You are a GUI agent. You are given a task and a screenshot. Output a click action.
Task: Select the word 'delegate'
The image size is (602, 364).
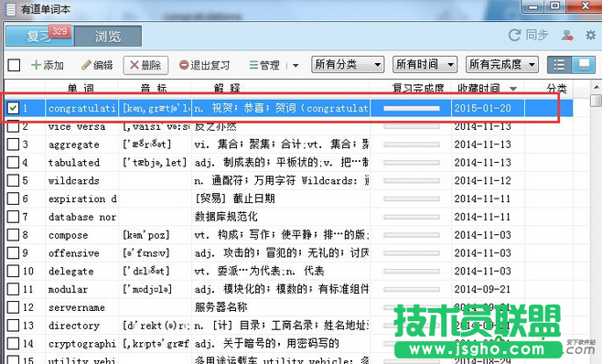point(71,271)
